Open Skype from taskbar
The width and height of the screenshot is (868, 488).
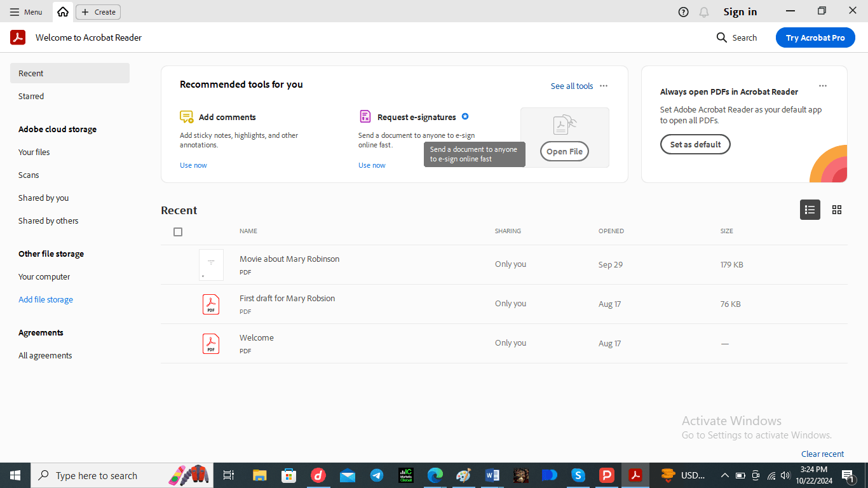(x=578, y=475)
